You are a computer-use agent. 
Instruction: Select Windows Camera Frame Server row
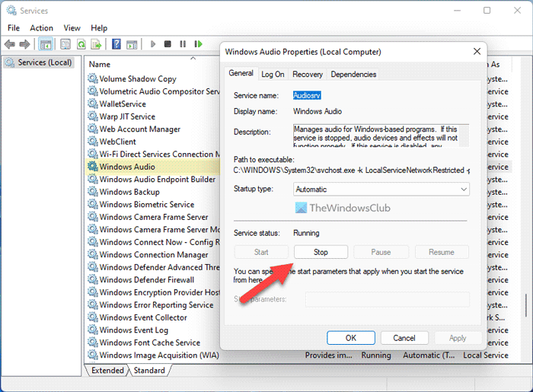click(x=152, y=217)
